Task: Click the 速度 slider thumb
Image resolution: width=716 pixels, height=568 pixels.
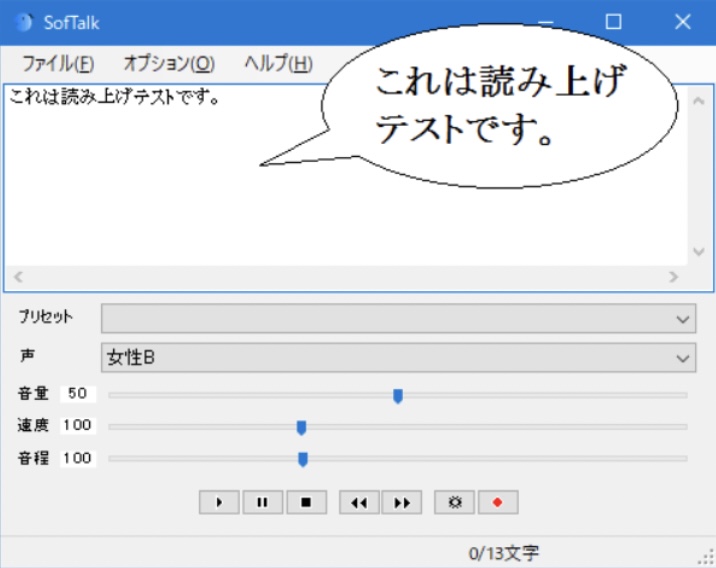Action: click(x=301, y=427)
